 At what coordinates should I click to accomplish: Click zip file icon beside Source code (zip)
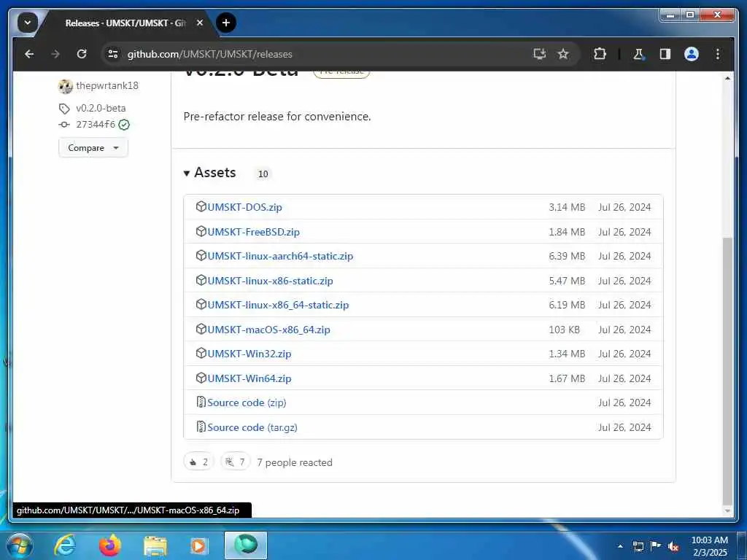coord(201,402)
